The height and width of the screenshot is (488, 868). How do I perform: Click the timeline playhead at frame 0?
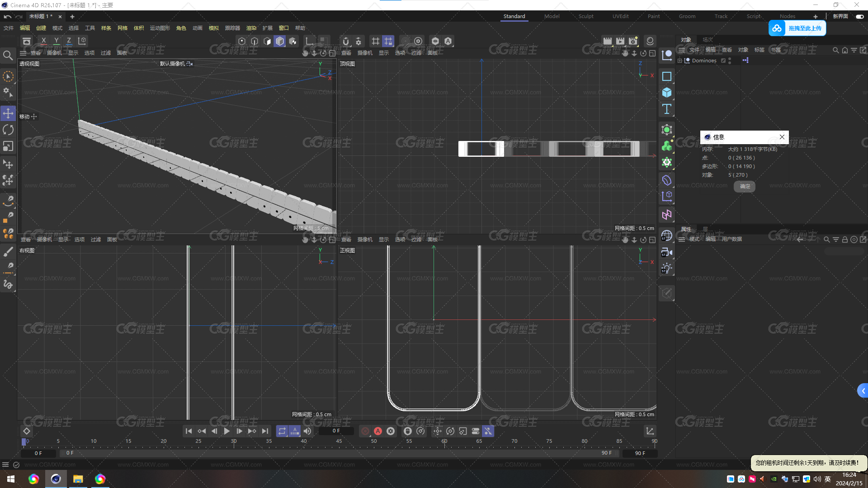coord(24,442)
